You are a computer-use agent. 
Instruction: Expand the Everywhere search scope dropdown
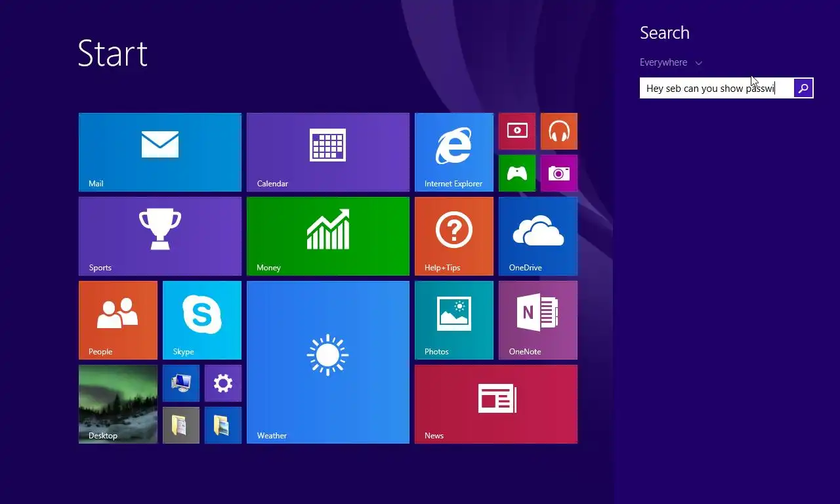(x=671, y=62)
